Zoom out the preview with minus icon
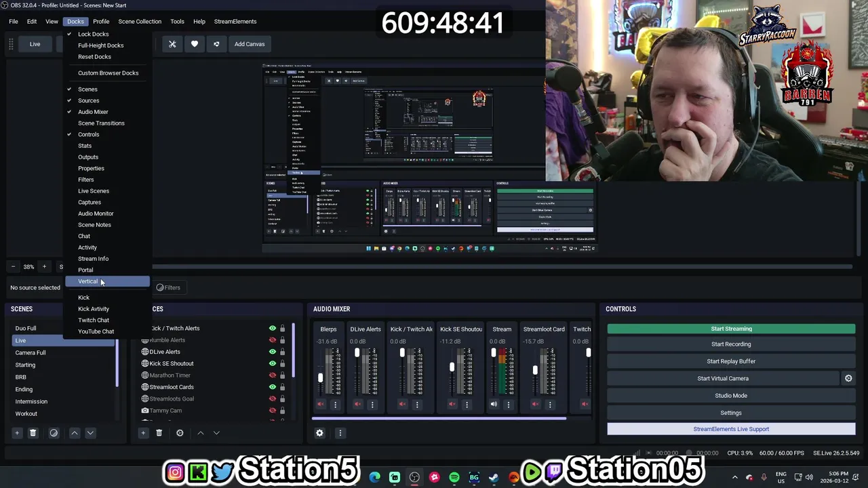This screenshot has height=488, width=868. point(13,267)
